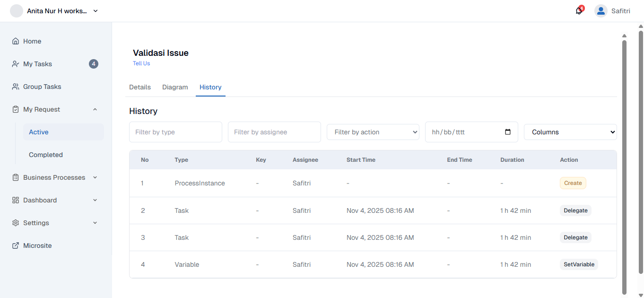Open the notification bell
Viewport: 644px width, 298px height.
pyautogui.click(x=578, y=10)
